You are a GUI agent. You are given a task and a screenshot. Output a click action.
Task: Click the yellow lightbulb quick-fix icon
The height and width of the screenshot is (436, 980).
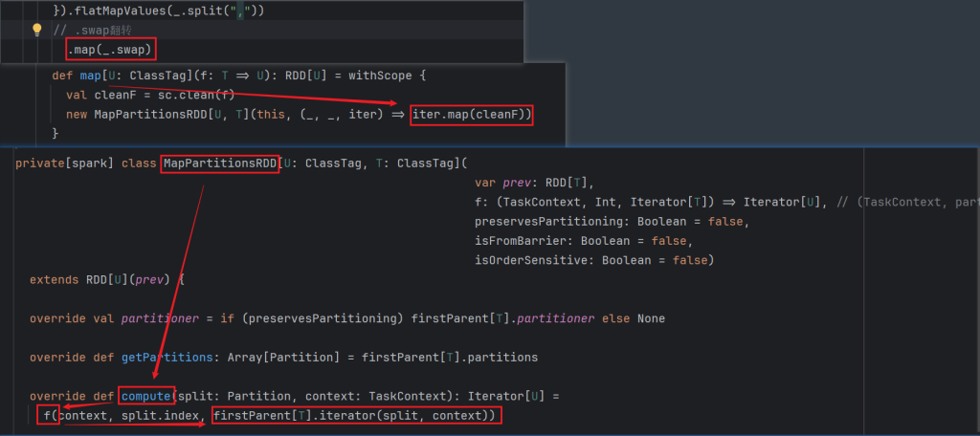(x=37, y=30)
